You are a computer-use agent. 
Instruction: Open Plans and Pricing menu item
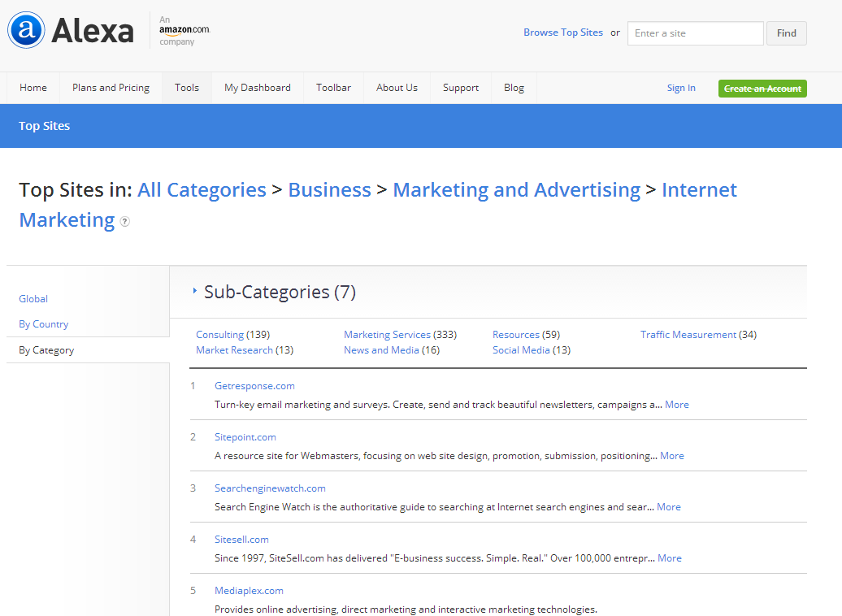point(111,88)
